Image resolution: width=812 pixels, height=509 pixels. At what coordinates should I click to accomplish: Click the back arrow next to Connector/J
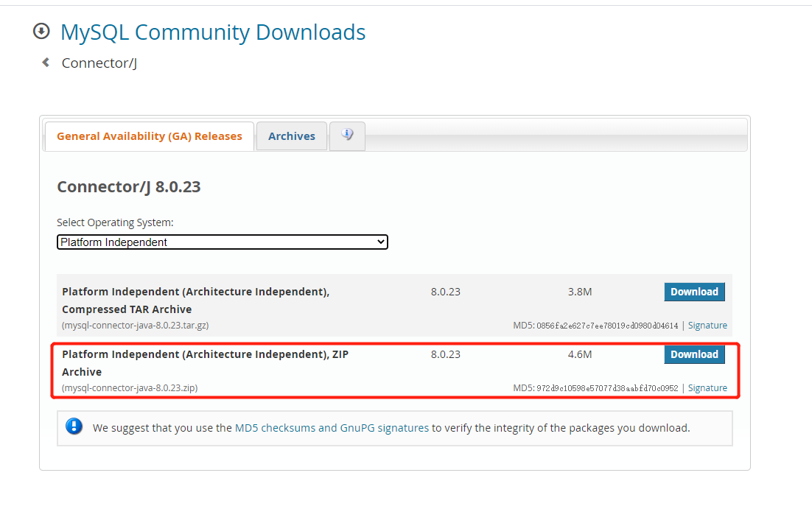tap(46, 63)
